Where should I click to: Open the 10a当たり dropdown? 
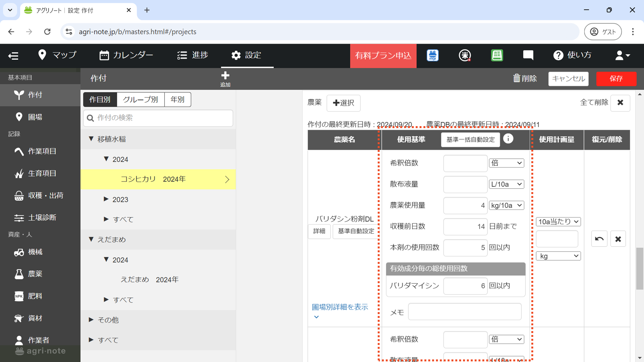(x=558, y=221)
